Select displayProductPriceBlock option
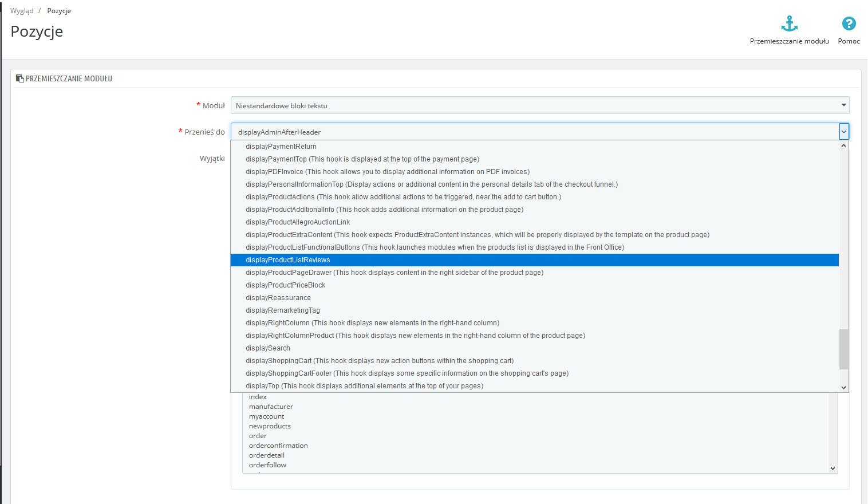868x504 pixels. 535,285
